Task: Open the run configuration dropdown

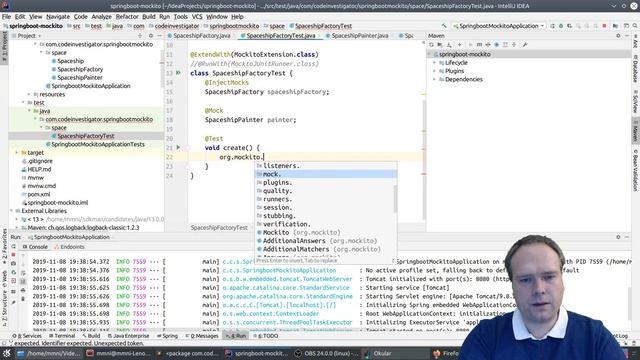Action: 498,26
